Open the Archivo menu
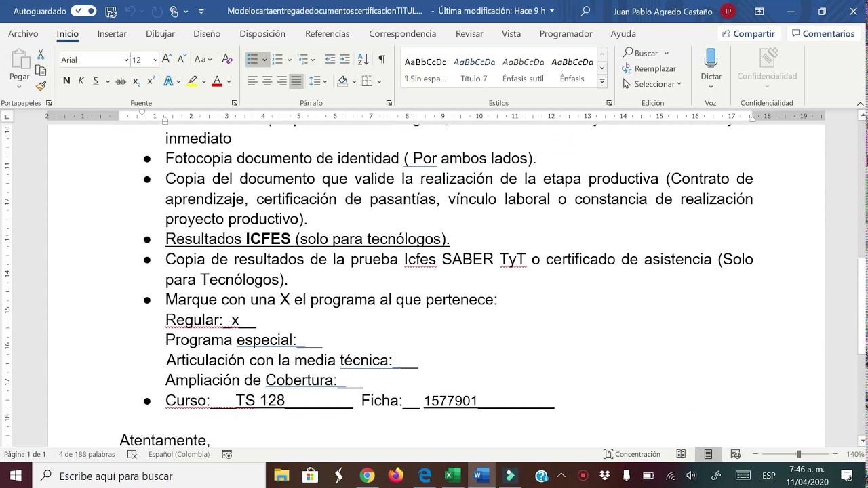Image resolution: width=868 pixels, height=488 pixels. 23,33
